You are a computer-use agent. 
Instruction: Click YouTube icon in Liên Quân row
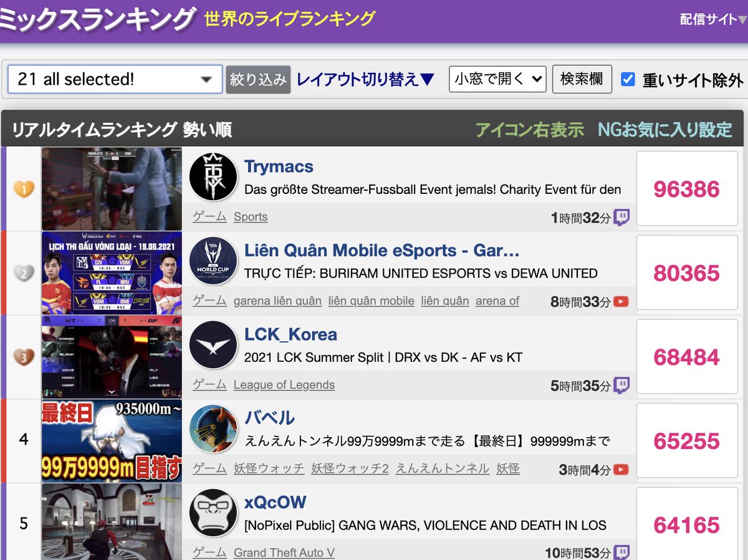(621, 302)
